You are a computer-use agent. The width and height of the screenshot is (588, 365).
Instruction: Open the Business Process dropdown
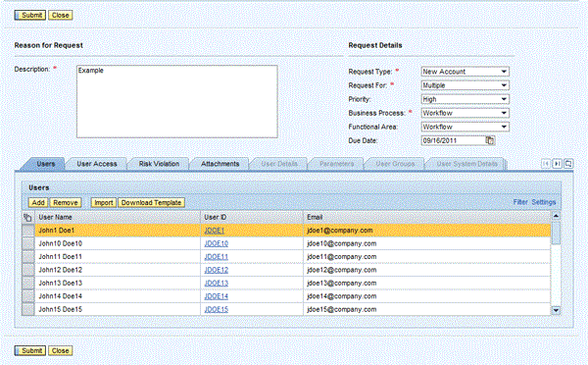[x=465, y=113]
